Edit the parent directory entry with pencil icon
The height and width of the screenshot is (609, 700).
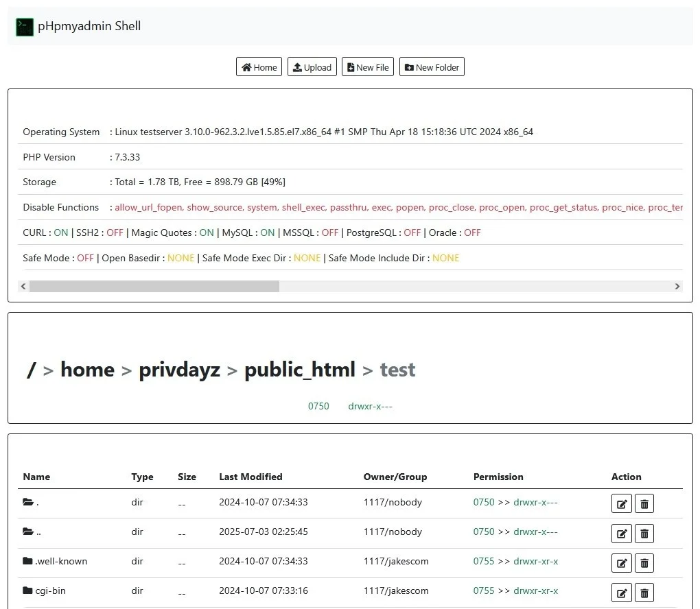click(x=621, y=533)
